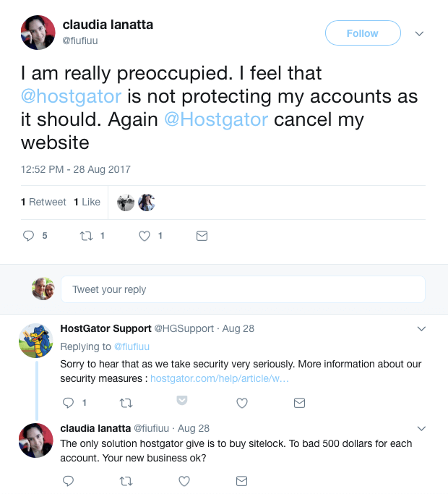Open HostGator Support gator avatar
The width and height of the screenshot is (448, 494).
[x=35, y=340]
